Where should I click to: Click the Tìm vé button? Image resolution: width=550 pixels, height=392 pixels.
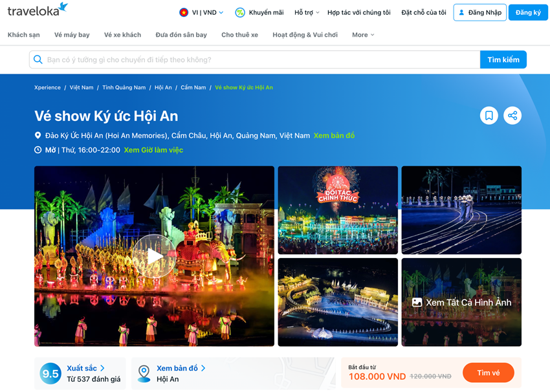tap(489, 373)
